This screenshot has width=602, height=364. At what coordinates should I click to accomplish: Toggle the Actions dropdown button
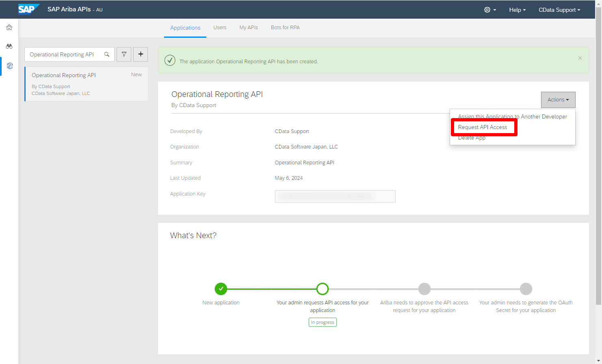tap(558, 100)
